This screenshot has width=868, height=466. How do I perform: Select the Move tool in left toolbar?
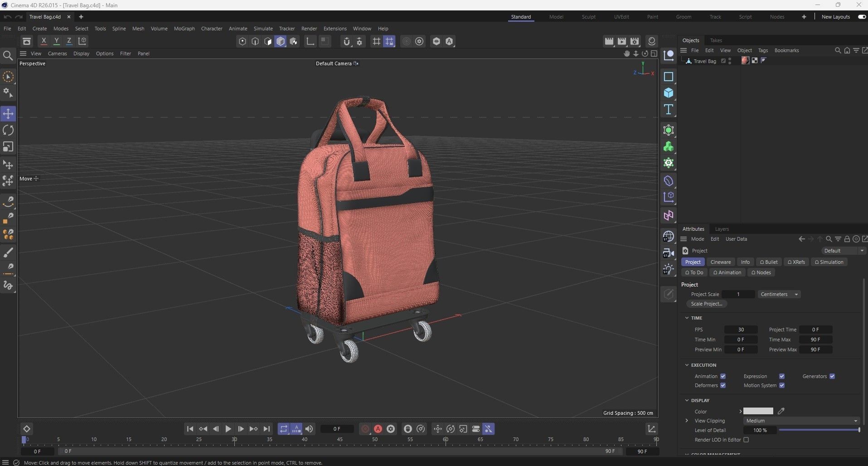coord(8,114)
